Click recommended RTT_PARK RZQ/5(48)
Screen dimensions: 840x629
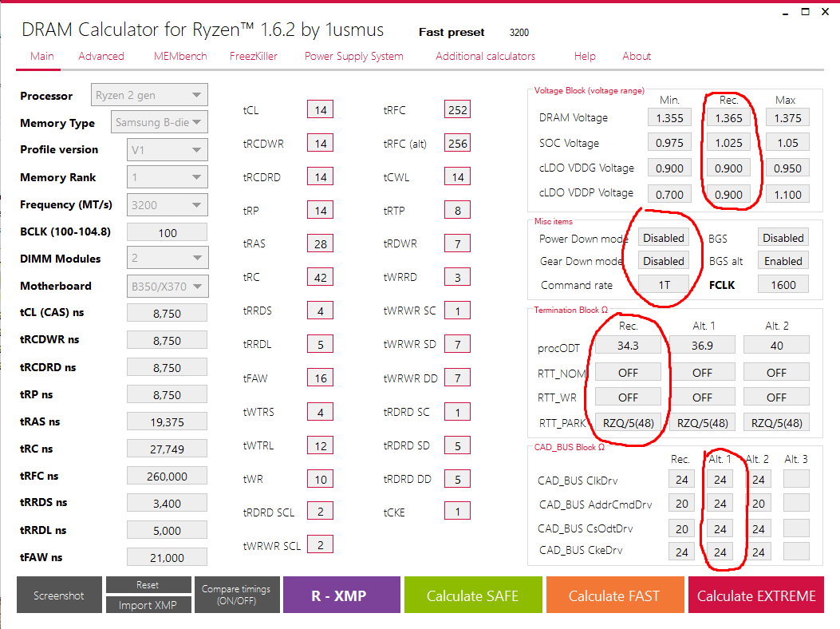coord(628,422)
